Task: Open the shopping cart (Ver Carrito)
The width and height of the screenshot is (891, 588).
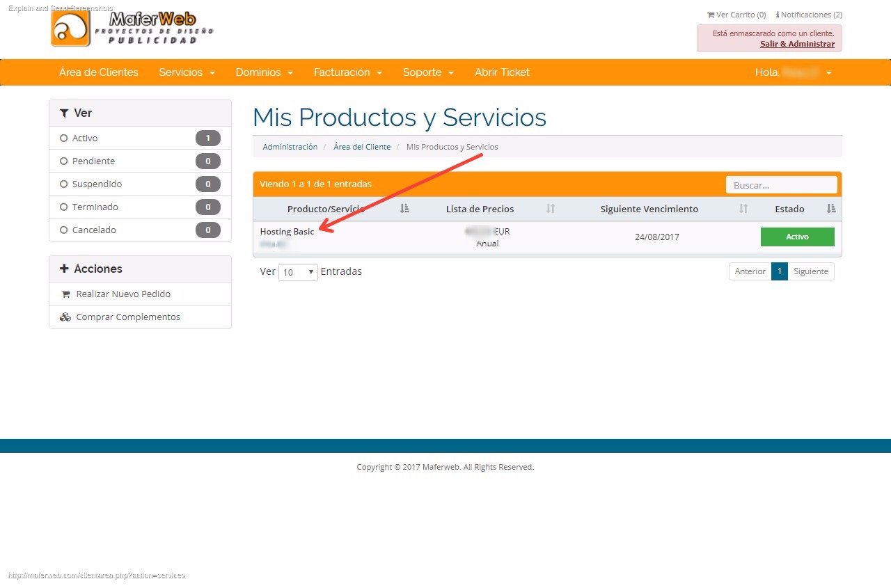Action: click(x=736, y=15)
